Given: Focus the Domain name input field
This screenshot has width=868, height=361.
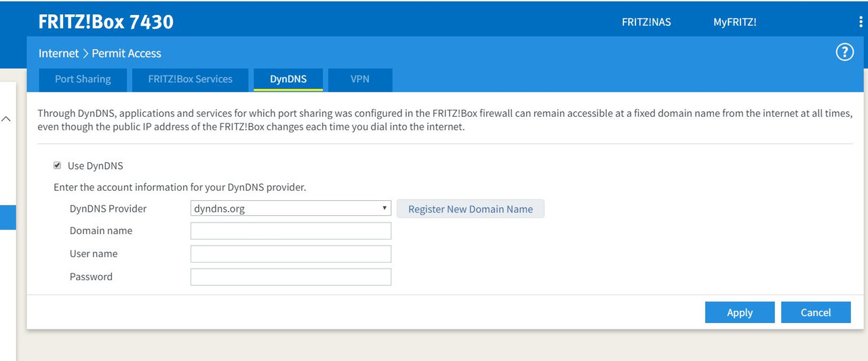Looking at the screenshot, I should point(291,231).
